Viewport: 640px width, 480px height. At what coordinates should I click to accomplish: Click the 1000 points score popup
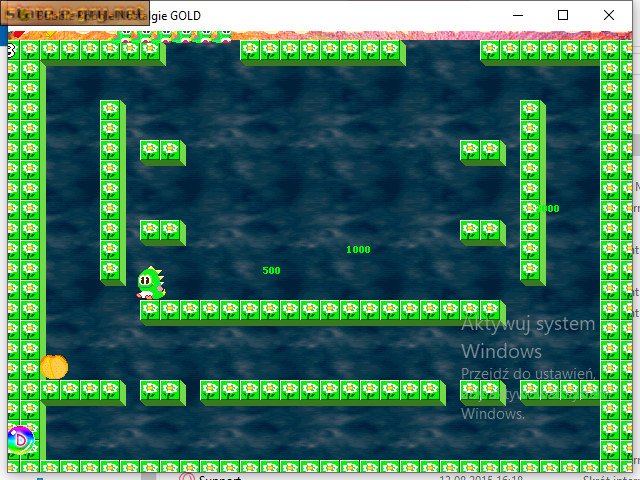(x=358, y=249)
